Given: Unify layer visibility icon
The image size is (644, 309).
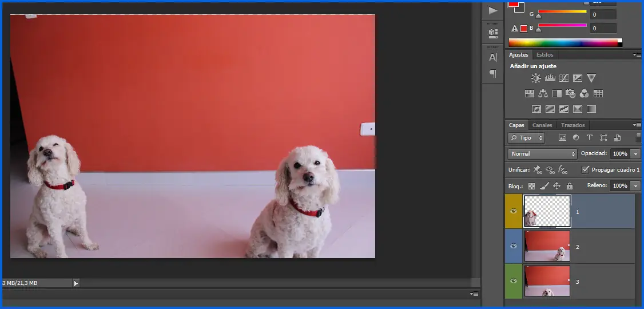Looking at the screenshot, I should point(550,169).
